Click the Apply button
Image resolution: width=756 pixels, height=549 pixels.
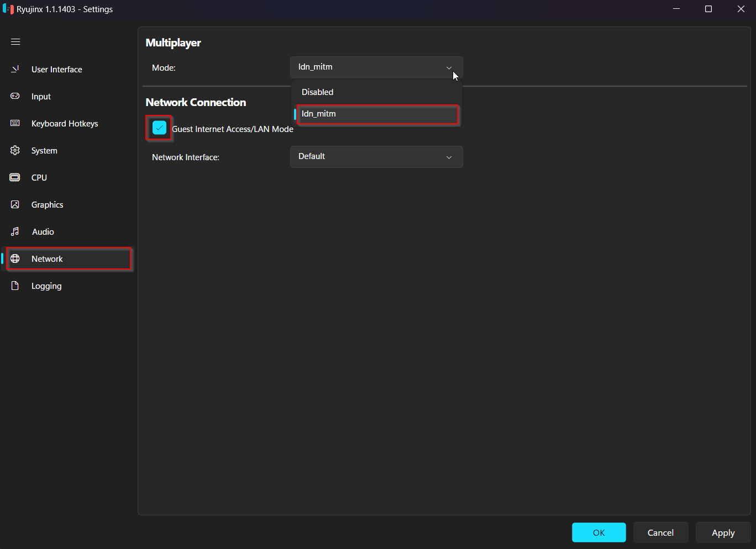click(723, 532)
